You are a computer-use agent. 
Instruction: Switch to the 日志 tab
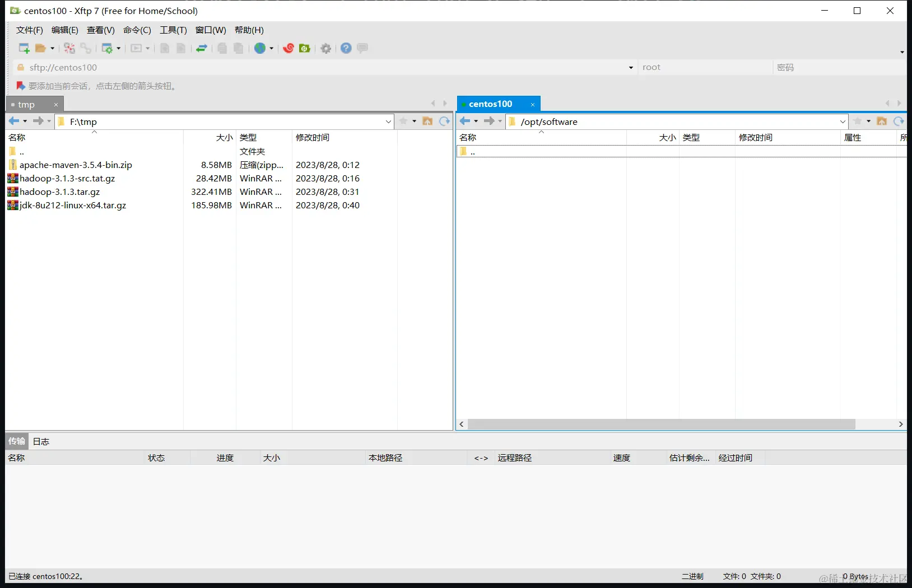41,441
